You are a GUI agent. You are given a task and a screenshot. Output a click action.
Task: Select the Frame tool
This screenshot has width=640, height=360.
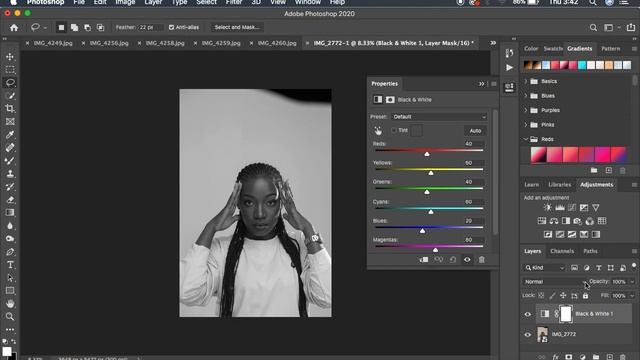pos(10,122)
